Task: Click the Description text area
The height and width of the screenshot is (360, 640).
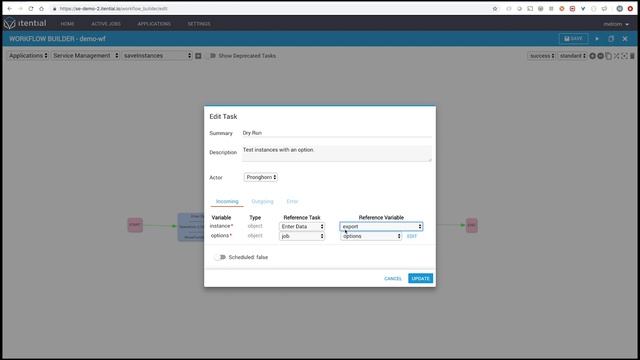Action: pos(337,153)
